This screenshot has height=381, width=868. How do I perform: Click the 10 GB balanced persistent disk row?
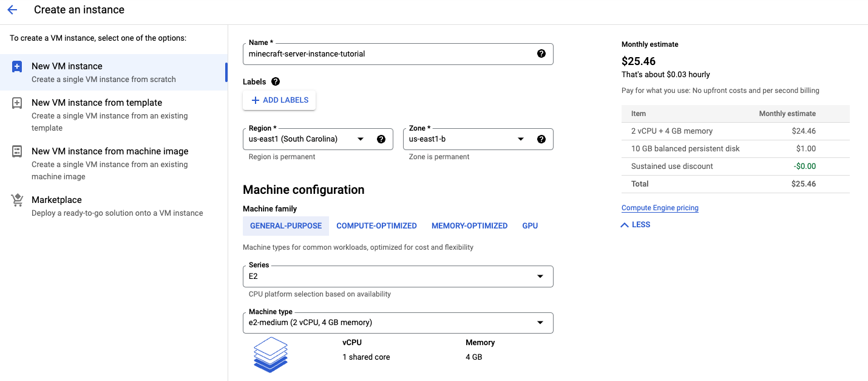click(x=736, y=149)
